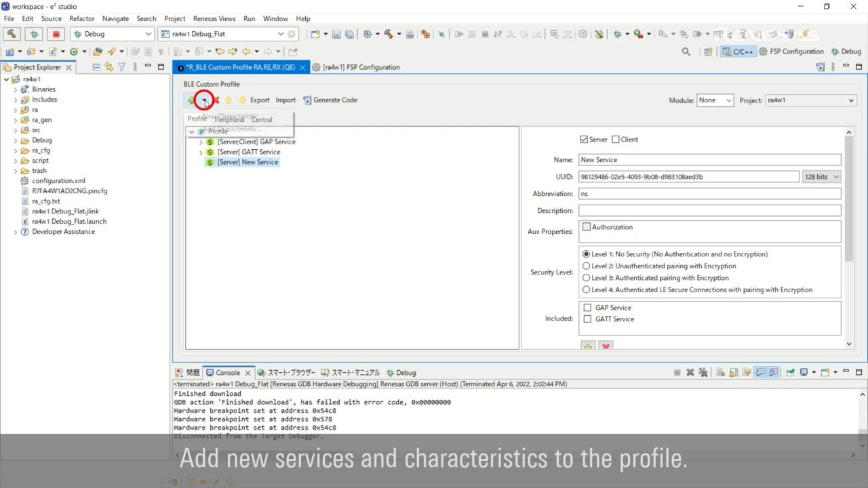Open the Project dropdown showing ra4w1

(x=811, y=100)
